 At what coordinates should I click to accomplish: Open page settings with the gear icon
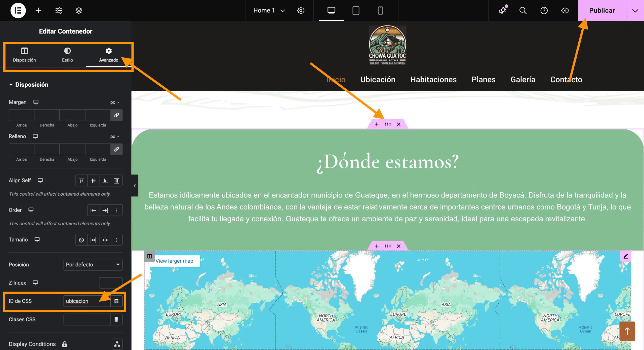pyautogui.click(x=300, y=11)
